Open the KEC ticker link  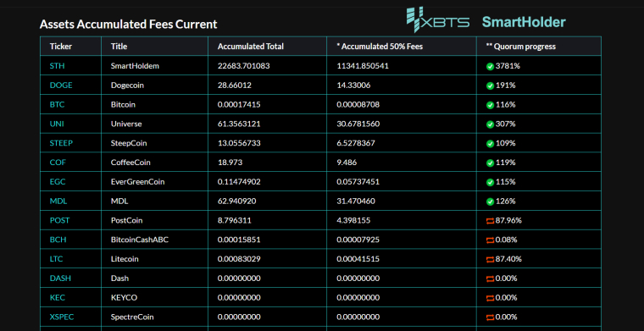click(58, 297)
